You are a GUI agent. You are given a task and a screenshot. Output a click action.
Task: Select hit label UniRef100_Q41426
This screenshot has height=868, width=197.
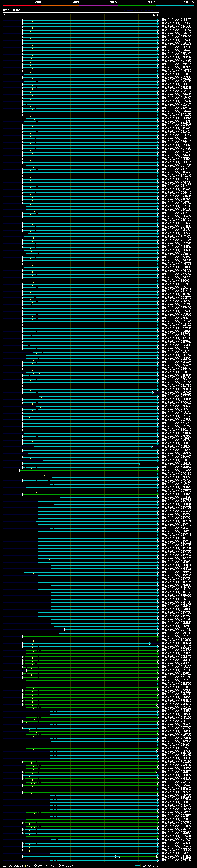click(x=176, y=128)
